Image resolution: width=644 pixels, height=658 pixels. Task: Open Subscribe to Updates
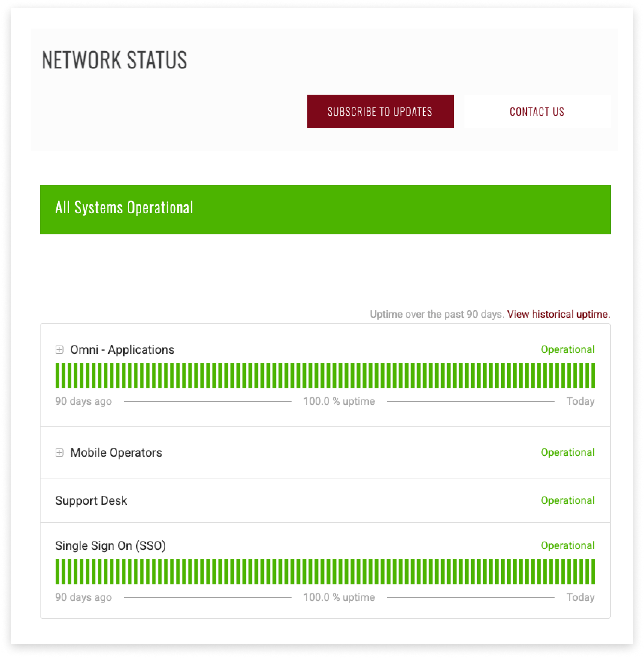point(380,111)
